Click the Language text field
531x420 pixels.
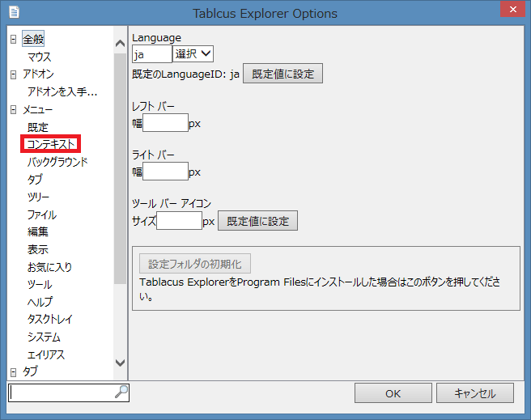point(151,53)
